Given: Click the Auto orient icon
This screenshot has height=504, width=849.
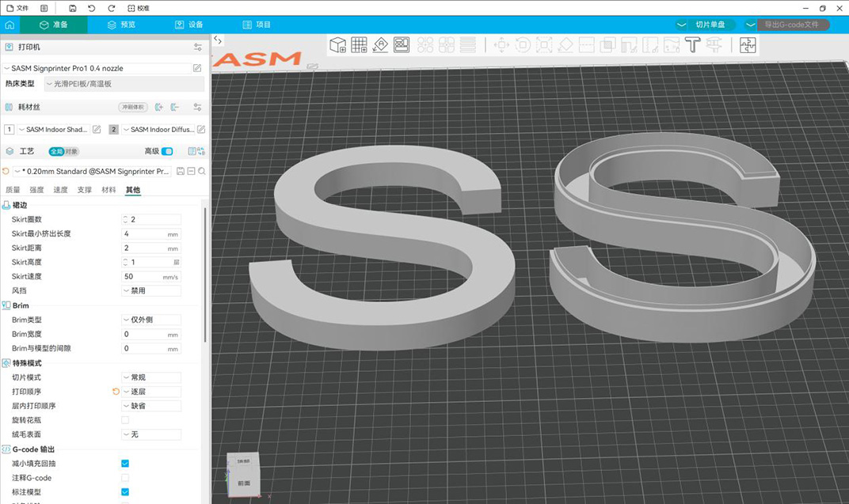Looking at the screenshot, I should tap(380, 45).
